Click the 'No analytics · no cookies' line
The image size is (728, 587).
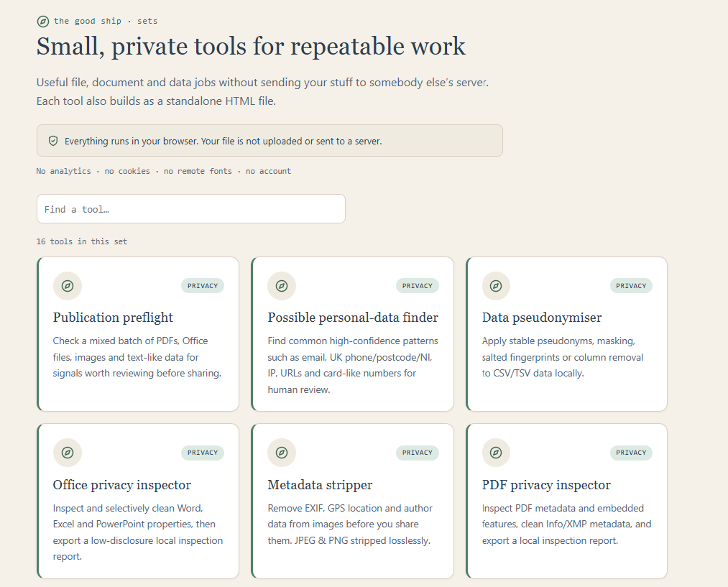tap(164, 171)
